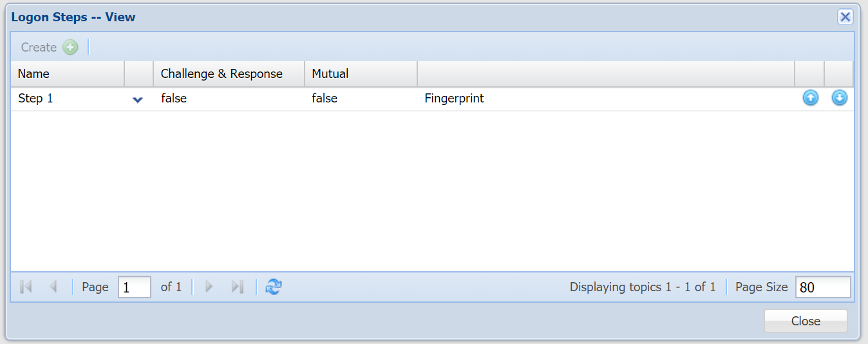
Task: Go to the last page
Action: 237,287
